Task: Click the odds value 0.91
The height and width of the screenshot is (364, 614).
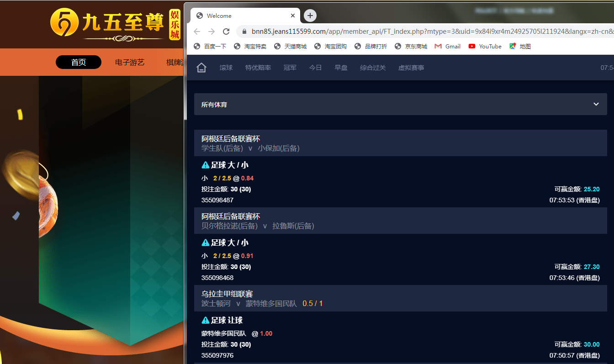Action: 247,256
